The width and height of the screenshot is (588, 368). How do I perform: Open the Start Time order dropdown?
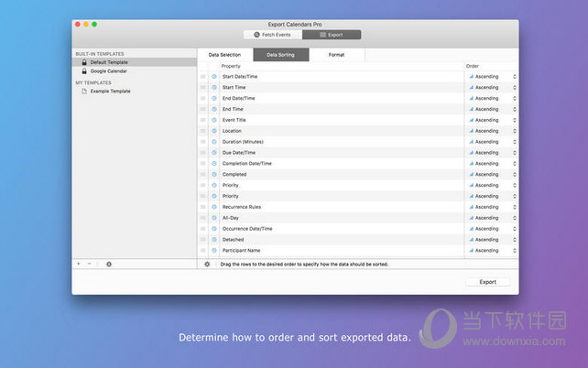pos(493,87)
